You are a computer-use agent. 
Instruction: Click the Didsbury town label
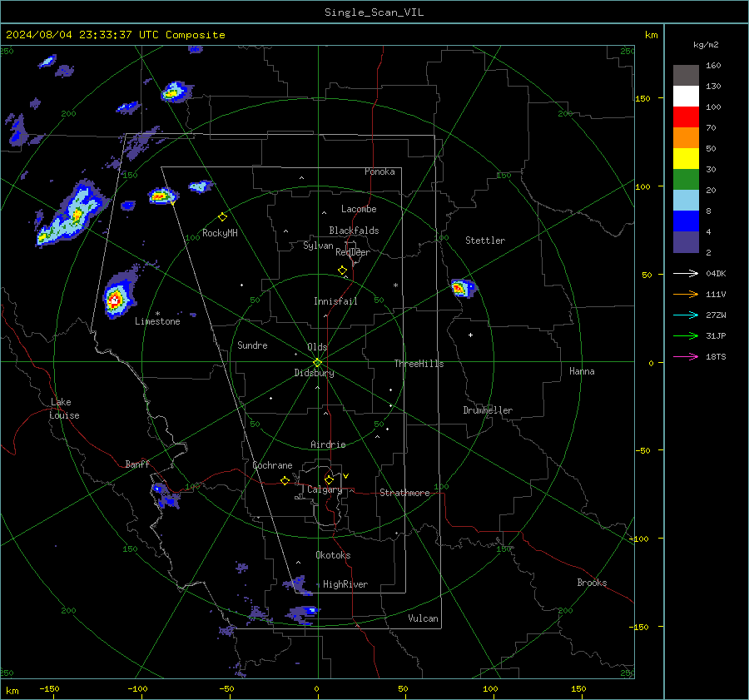(x=314, y=373)
